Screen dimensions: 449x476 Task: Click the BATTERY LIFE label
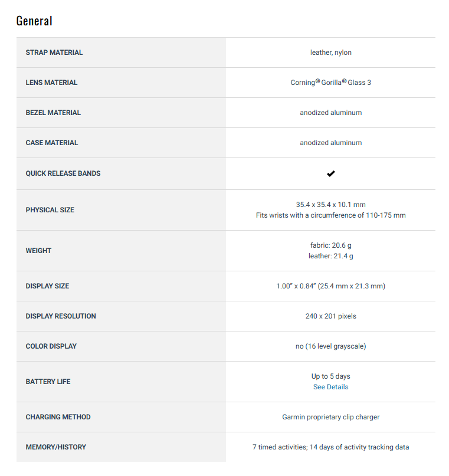pos(48,382)
